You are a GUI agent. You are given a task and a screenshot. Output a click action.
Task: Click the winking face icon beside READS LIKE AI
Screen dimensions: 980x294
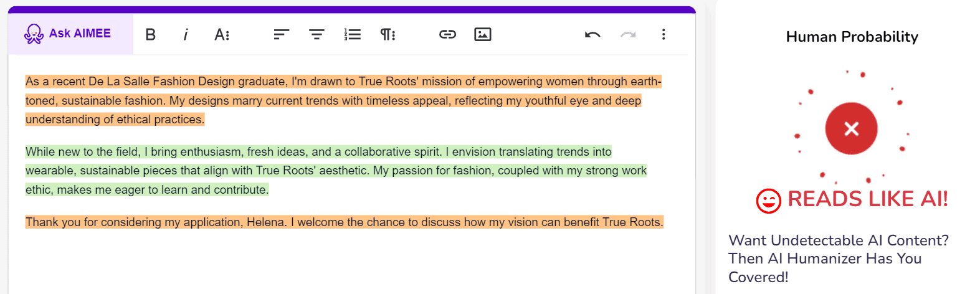pyautogui.click(x=768, y=201)
